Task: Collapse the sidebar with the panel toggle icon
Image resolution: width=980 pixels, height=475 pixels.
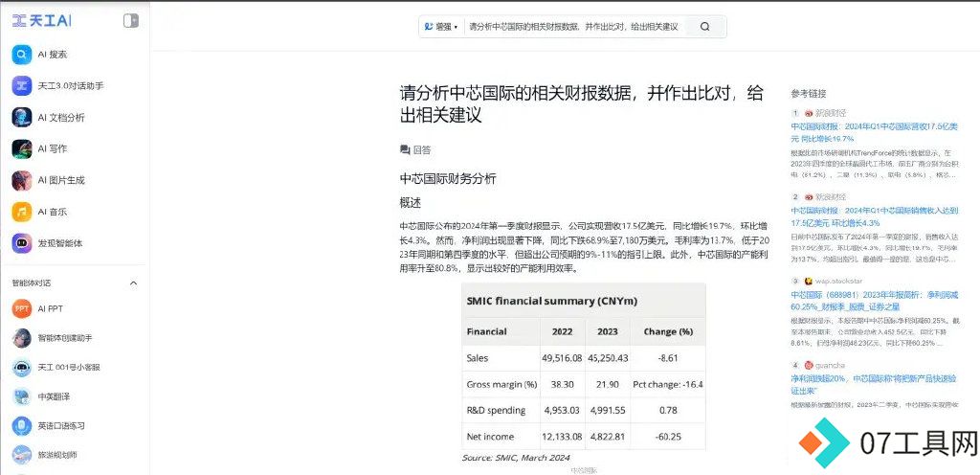Action: click(x=130, y=21)
